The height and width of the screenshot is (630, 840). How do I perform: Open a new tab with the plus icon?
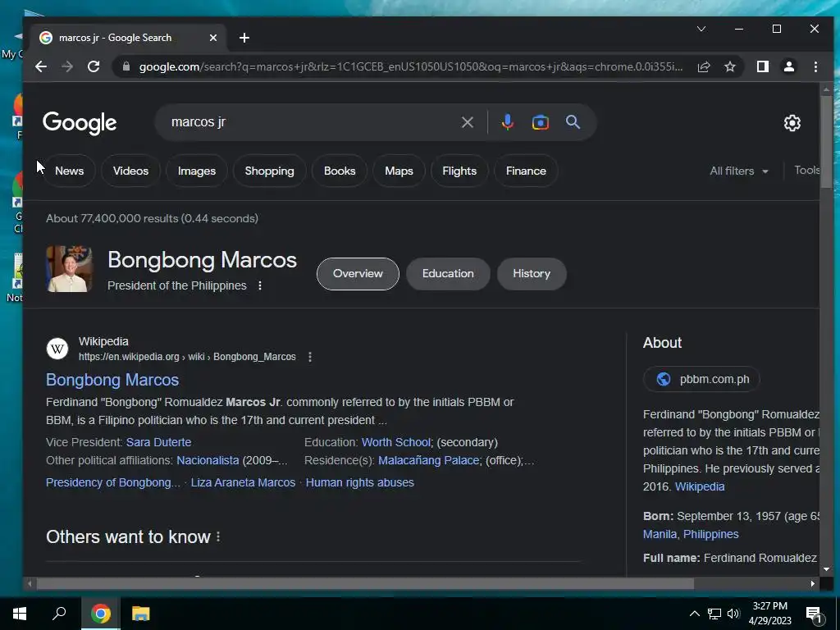244,38
